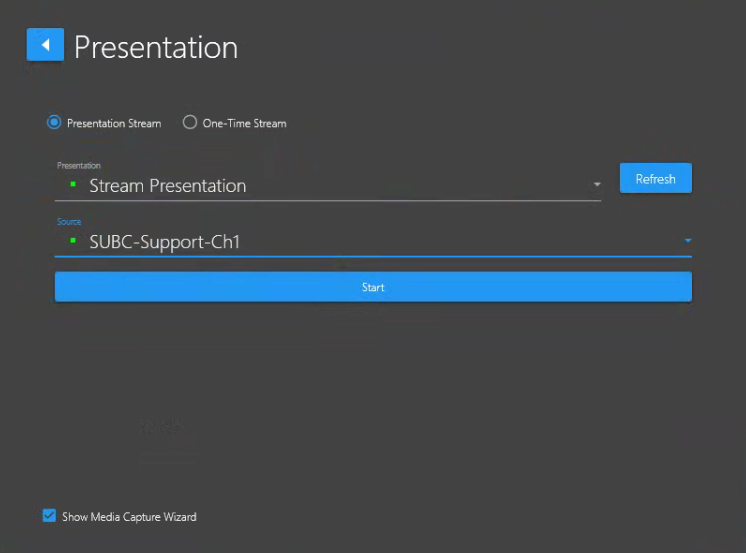Click the One-Time Stream option label

[x=244, y=124]
